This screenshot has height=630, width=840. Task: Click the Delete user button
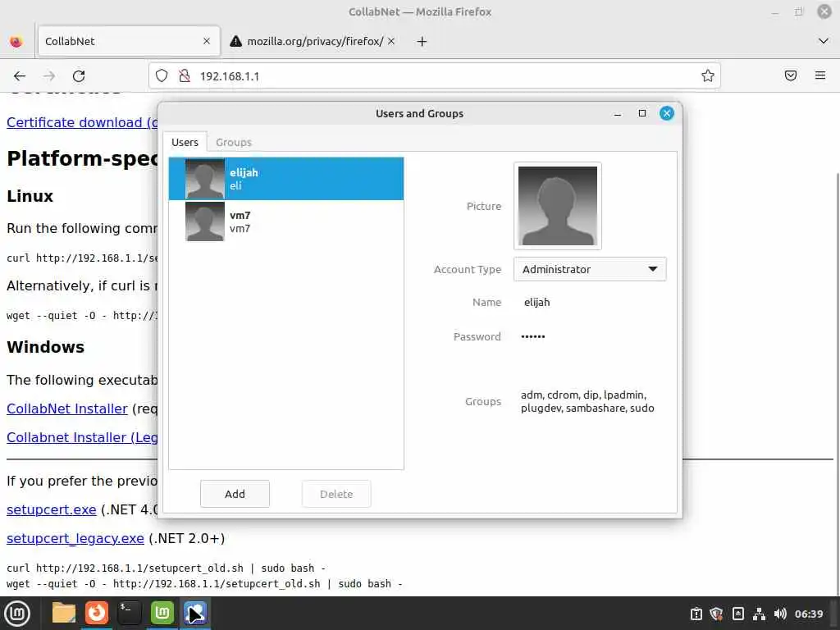point(336,494)
